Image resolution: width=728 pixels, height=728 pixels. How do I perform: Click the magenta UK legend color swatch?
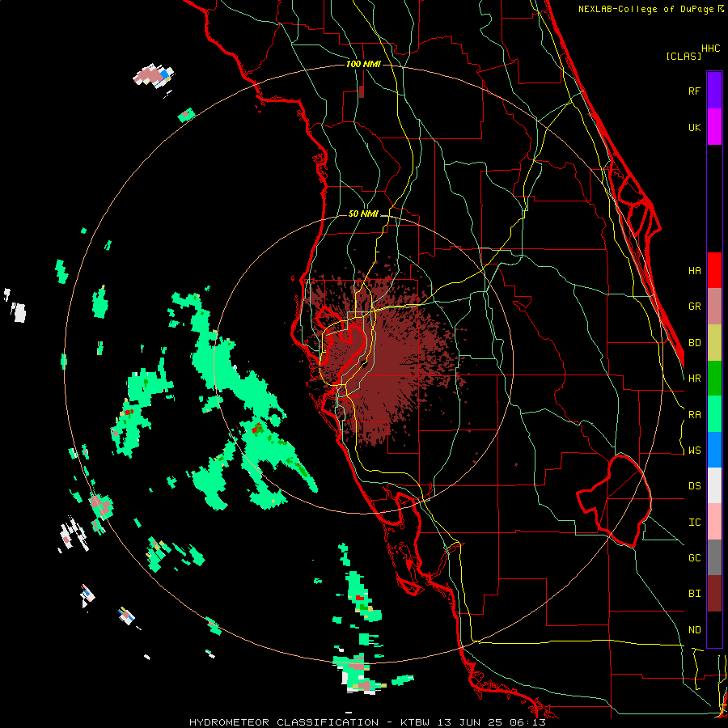714,126
